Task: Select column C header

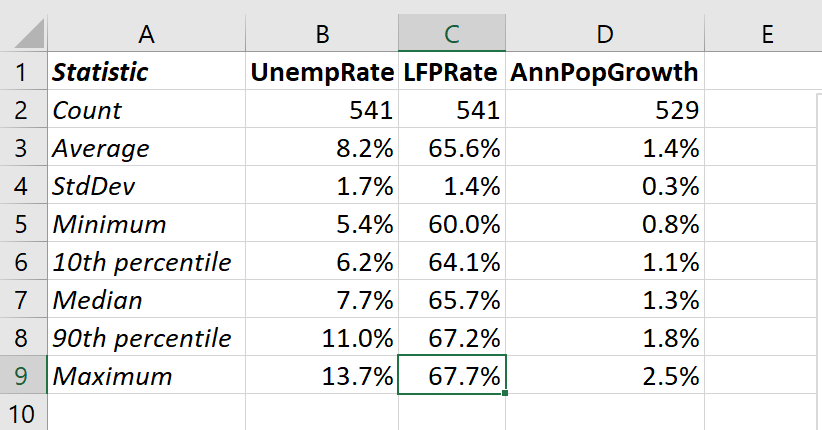Action: 452,34
